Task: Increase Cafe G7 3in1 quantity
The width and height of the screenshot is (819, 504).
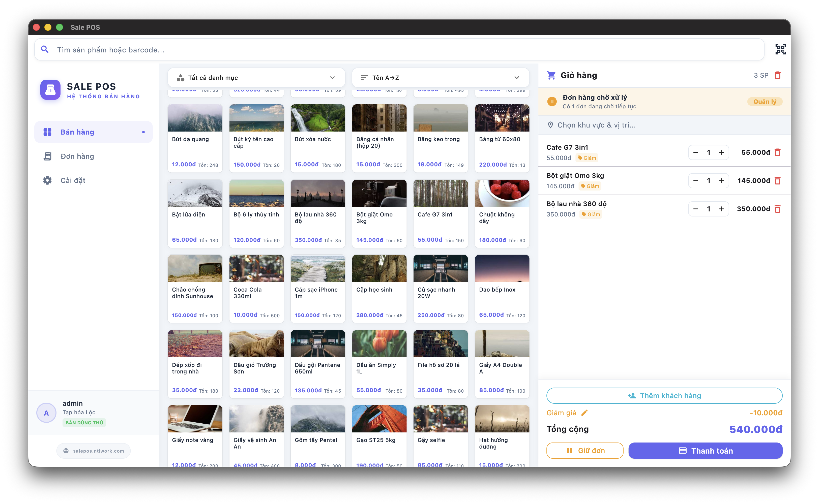Action: coord(721,152)
